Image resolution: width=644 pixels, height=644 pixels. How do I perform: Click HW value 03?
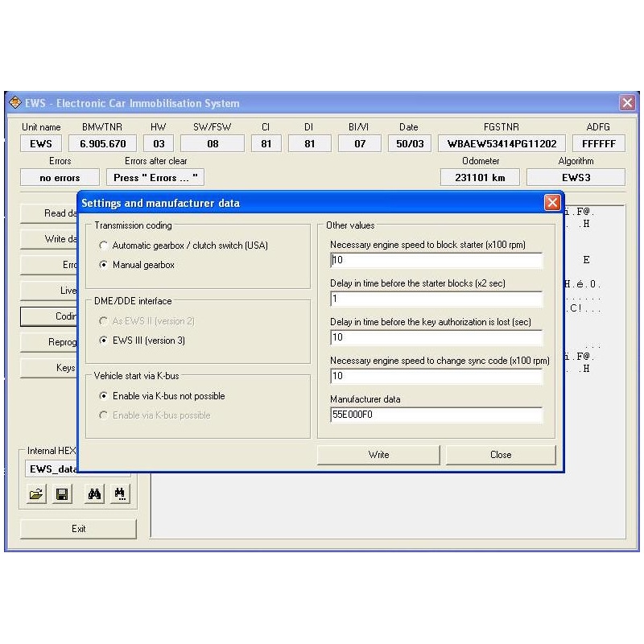(159, 144)
